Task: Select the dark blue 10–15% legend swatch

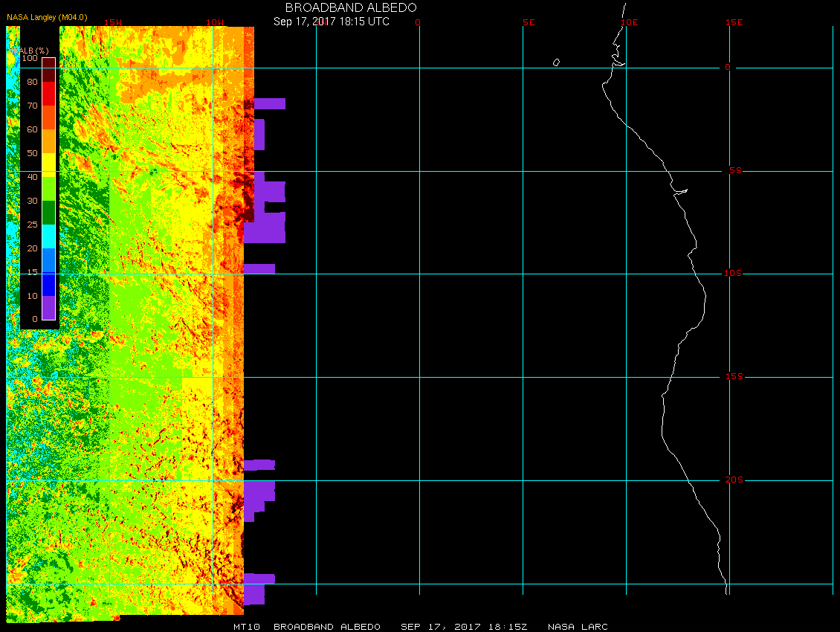Action: (48, 283)
